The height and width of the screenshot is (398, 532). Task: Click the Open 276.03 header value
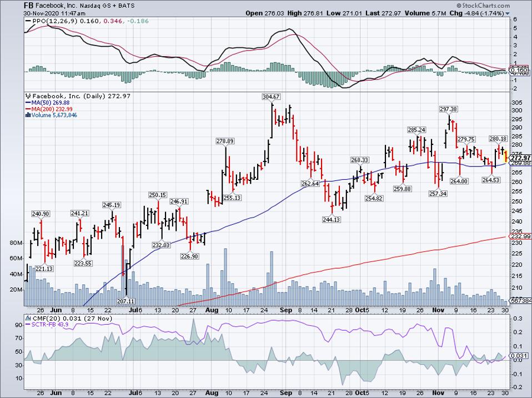tap(265, 13)
